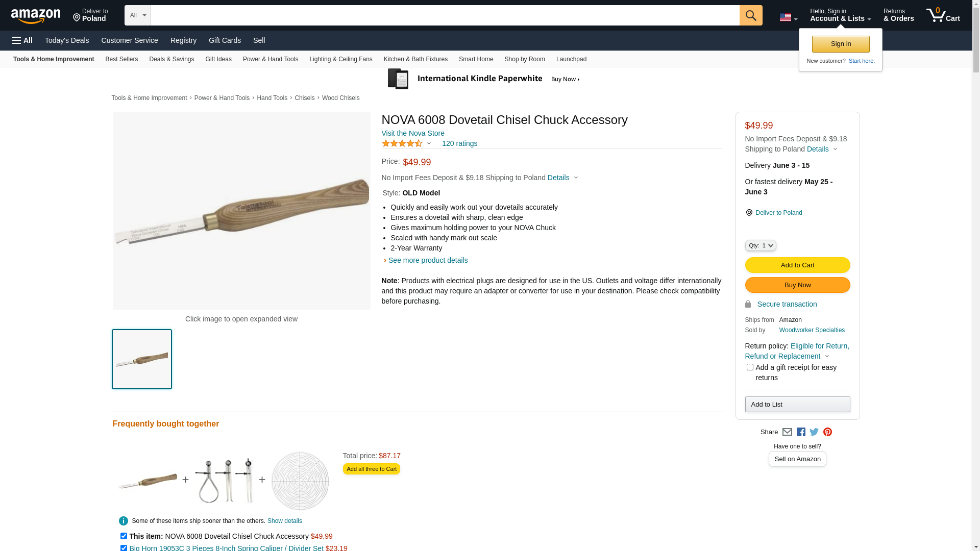
Task: Open the country flag language selector
Action: point(788,17)
